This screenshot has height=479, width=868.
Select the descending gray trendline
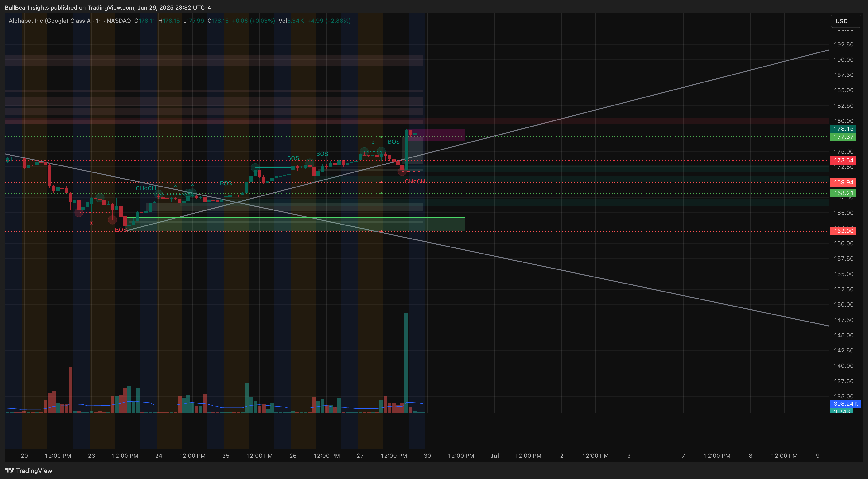(x=417, y=240)
